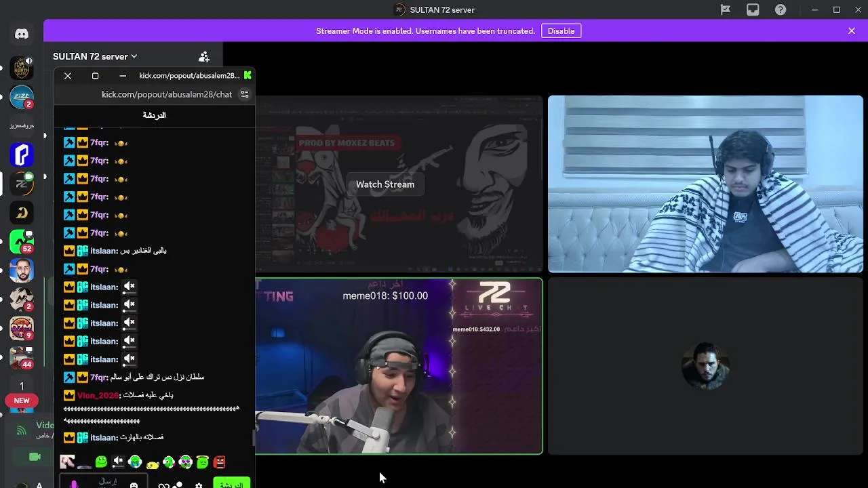
Task: Maximize the Kick chat popout window
Action: [95, 76]
